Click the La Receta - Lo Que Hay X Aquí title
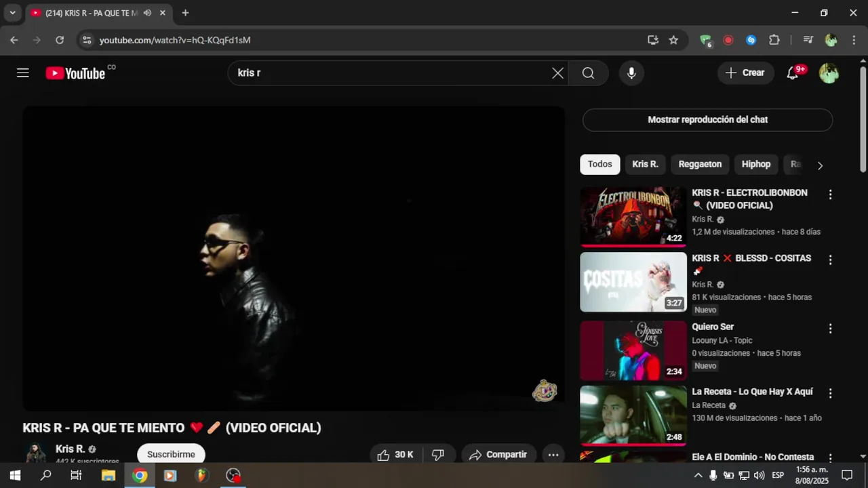868x488 pixels. click(752, 392)
